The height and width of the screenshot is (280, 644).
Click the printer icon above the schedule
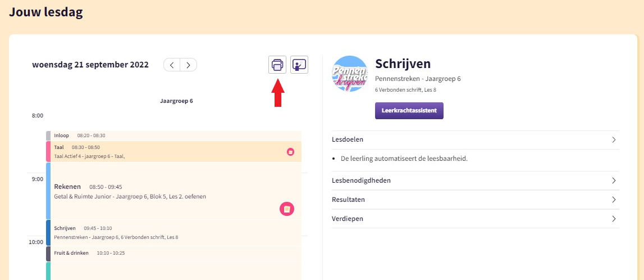click(277, 65)
